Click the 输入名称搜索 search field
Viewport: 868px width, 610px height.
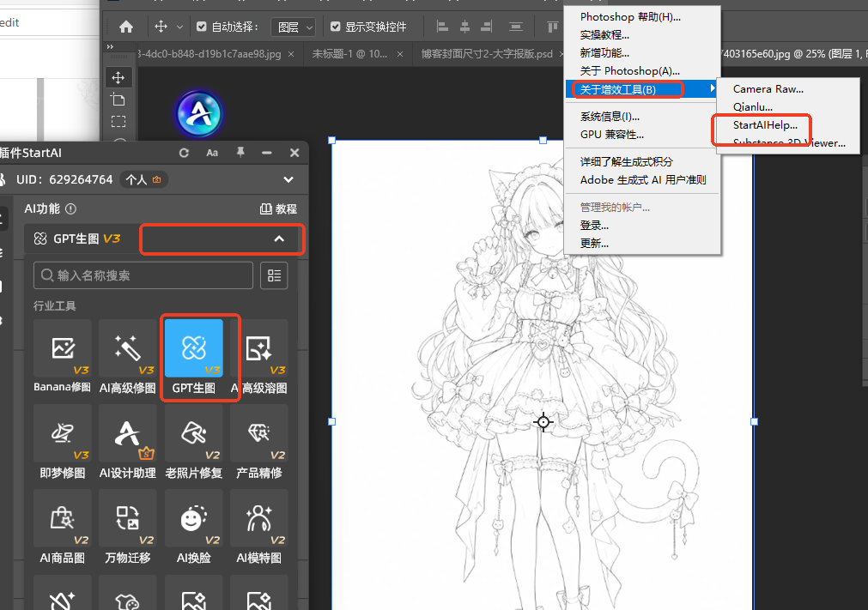[x=143, y=275]
